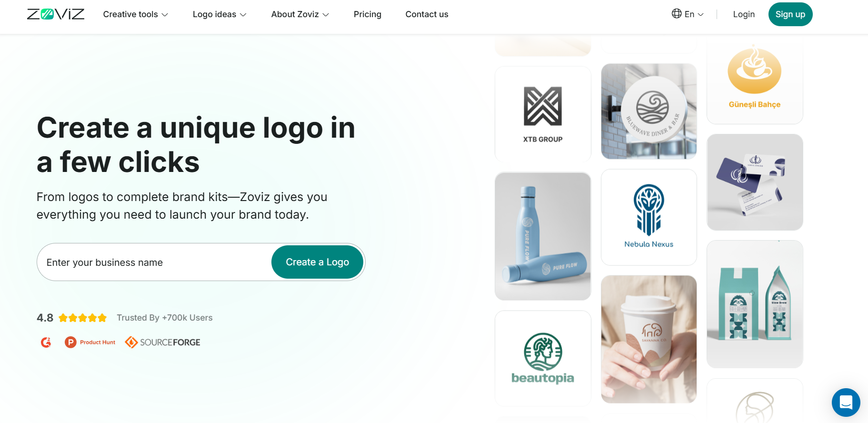Open the chat support bubble icon
This screenshot has width=868, height=423.
(x=846, y=403)
